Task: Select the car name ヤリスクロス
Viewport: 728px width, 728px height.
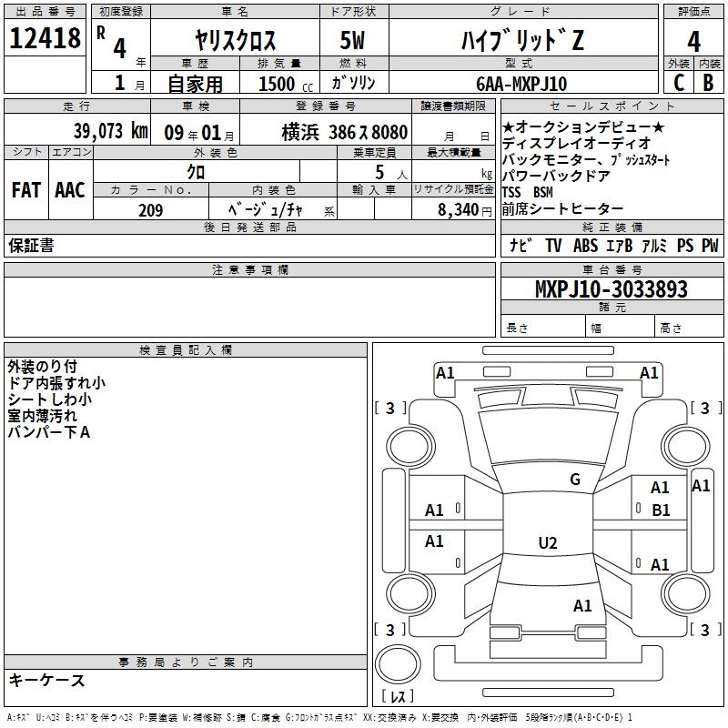Action: point(236,40)
